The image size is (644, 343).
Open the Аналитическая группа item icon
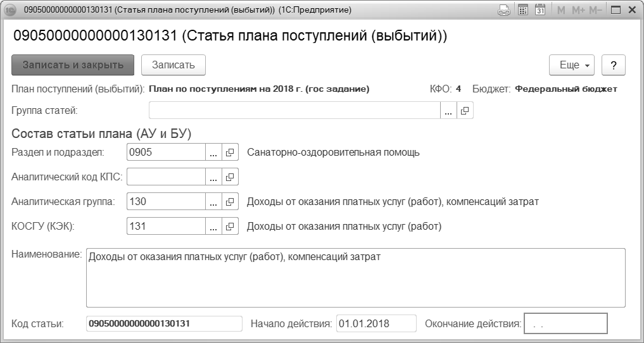[x=230, y=201]
